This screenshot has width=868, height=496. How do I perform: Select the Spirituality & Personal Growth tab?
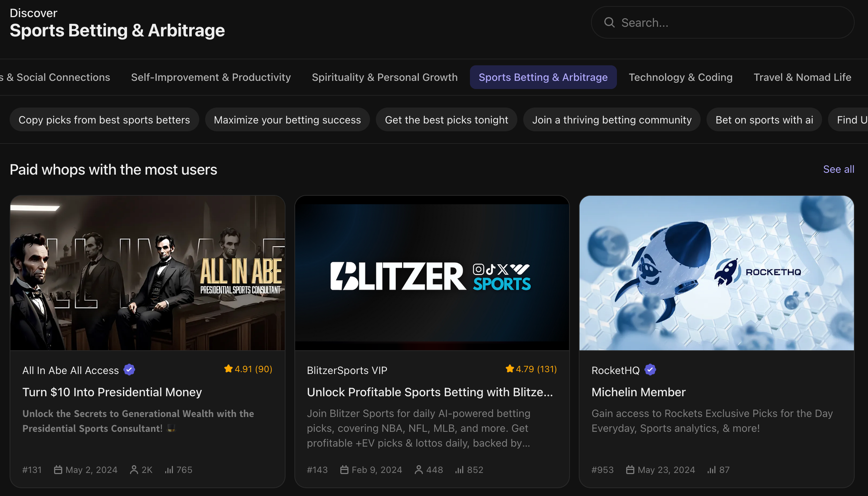pos(385,77)
